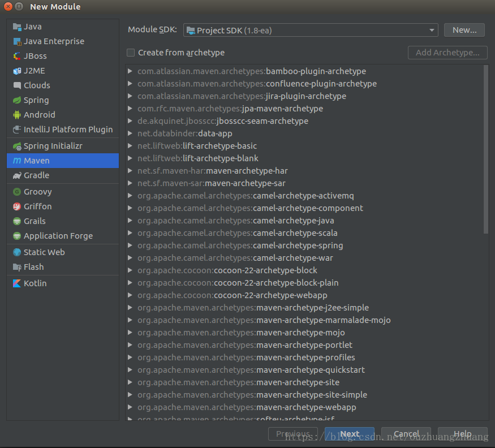
Task: Click the Cancel button
Action: pyautogui.click(x=406, y=434)
